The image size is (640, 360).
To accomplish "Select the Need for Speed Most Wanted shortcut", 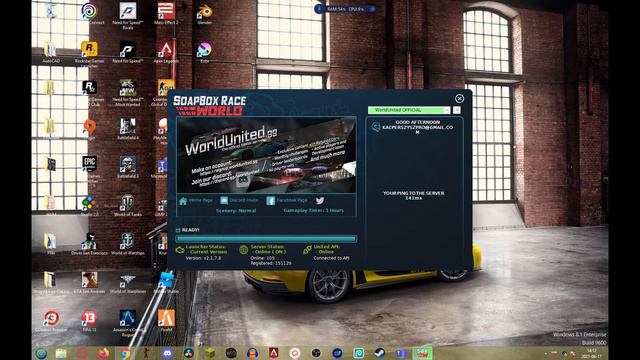I will [128, 93].
